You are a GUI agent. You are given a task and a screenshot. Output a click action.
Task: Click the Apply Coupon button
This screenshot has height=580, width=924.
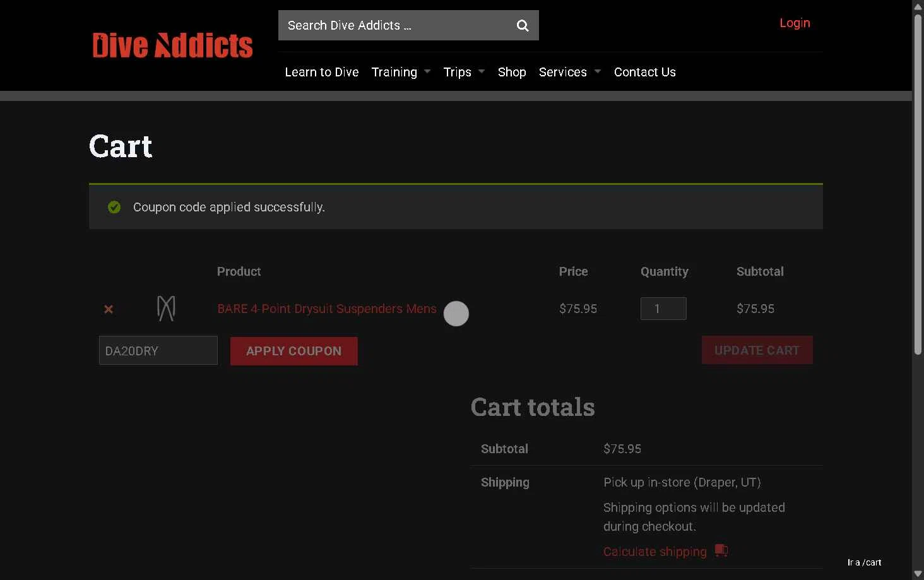(x=294, y=351)
